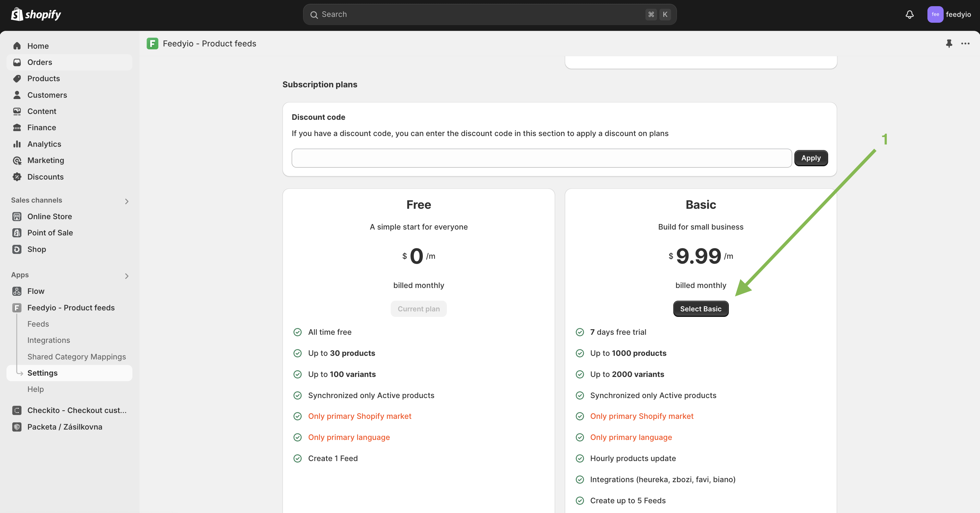Click the top Search bar
Viewport: 980px width, 513px height.
490,15
